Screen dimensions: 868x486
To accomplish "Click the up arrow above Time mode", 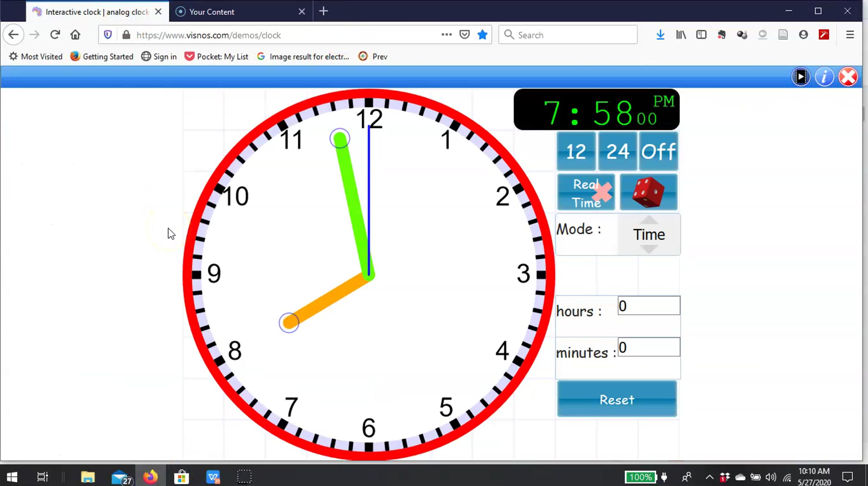I will (x=648, y=220).
